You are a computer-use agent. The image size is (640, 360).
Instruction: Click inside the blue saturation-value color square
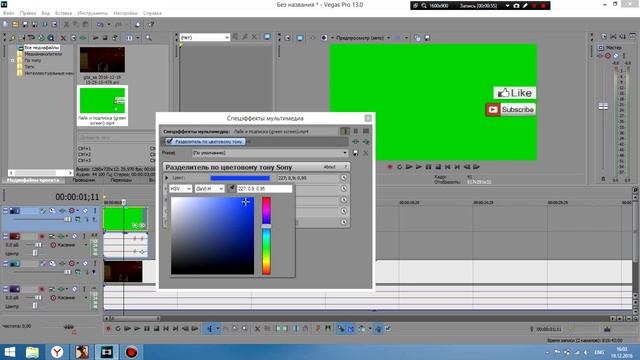[212, 236]
